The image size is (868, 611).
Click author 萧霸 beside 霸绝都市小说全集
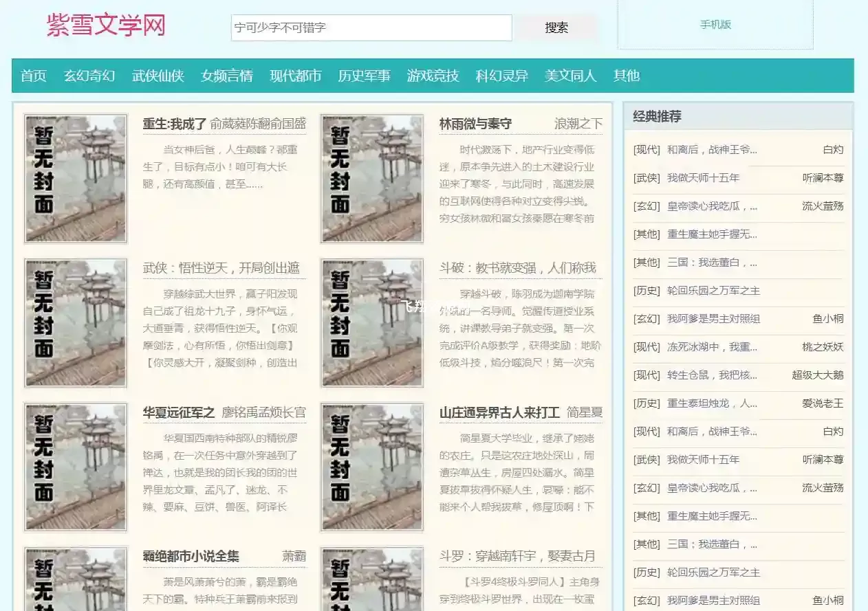click(x=294, y=556)
